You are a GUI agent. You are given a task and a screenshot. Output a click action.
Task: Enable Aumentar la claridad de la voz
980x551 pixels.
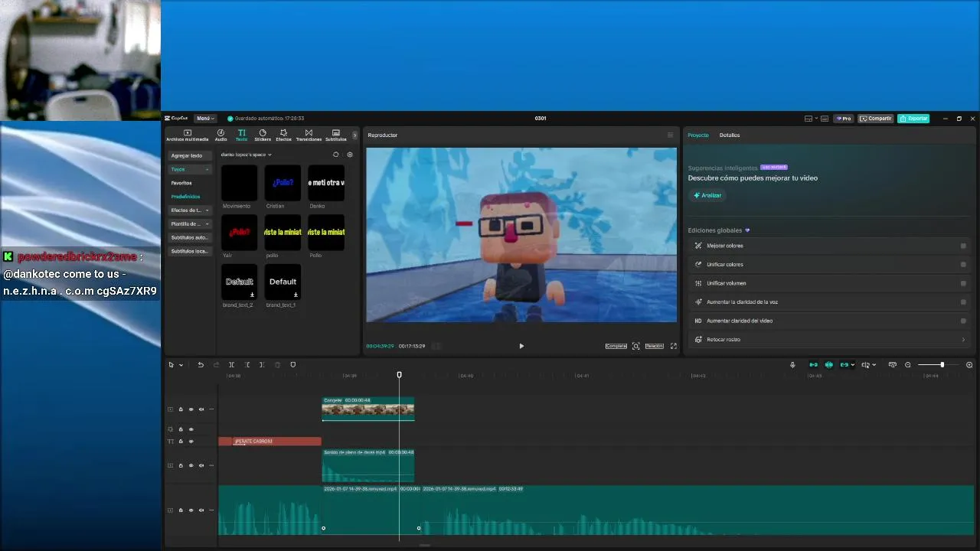963,302
